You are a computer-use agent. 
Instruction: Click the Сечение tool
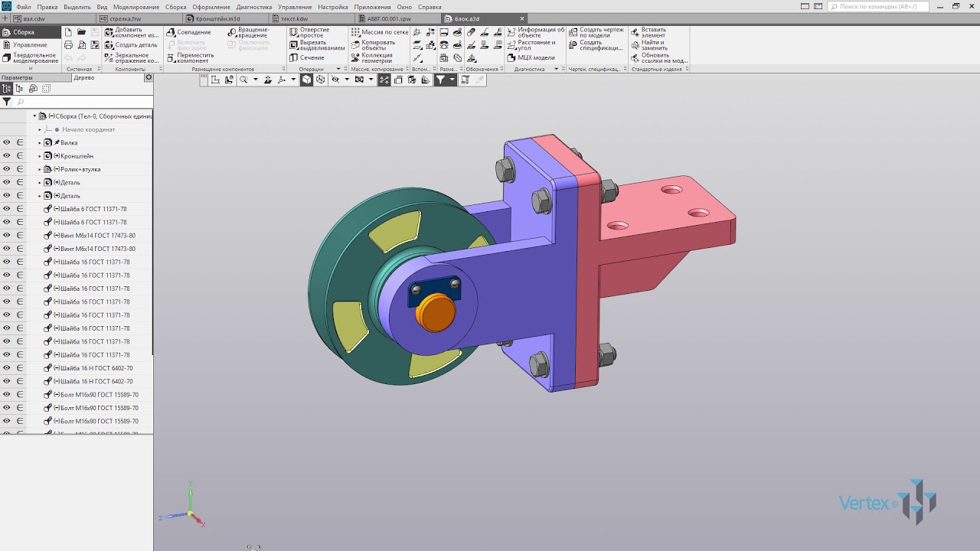tap(307, 57)
